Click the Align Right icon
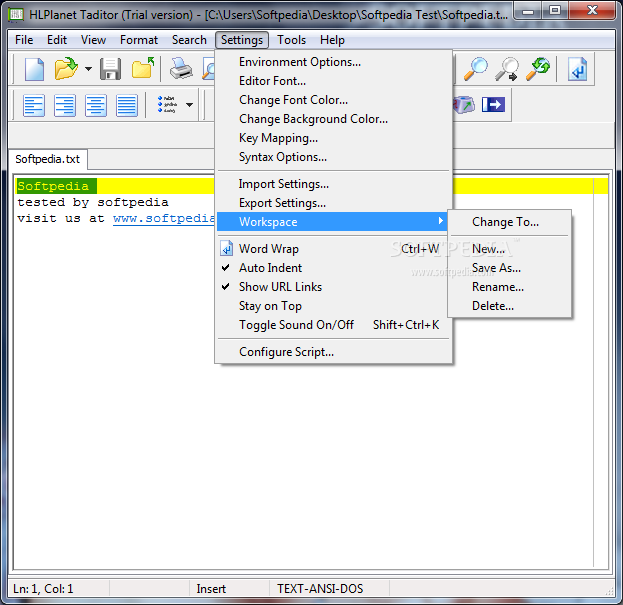This screenshot has width=623, height=605. (65, 105)
